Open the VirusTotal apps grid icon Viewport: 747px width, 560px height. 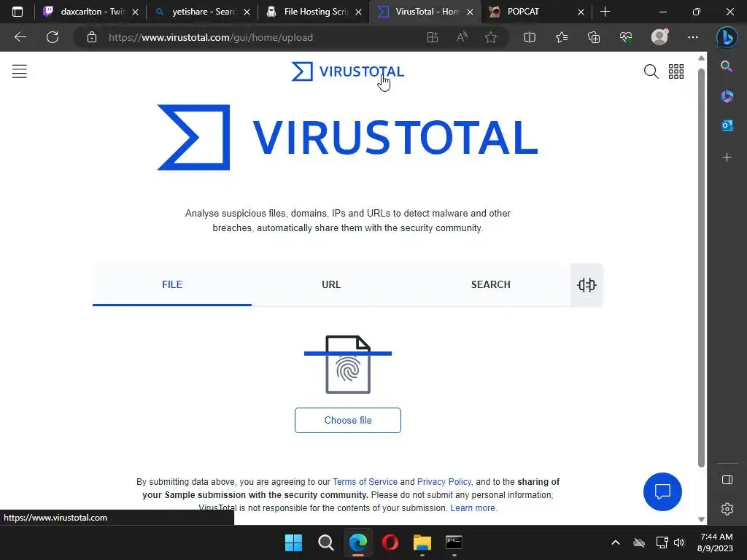[676, 71]
